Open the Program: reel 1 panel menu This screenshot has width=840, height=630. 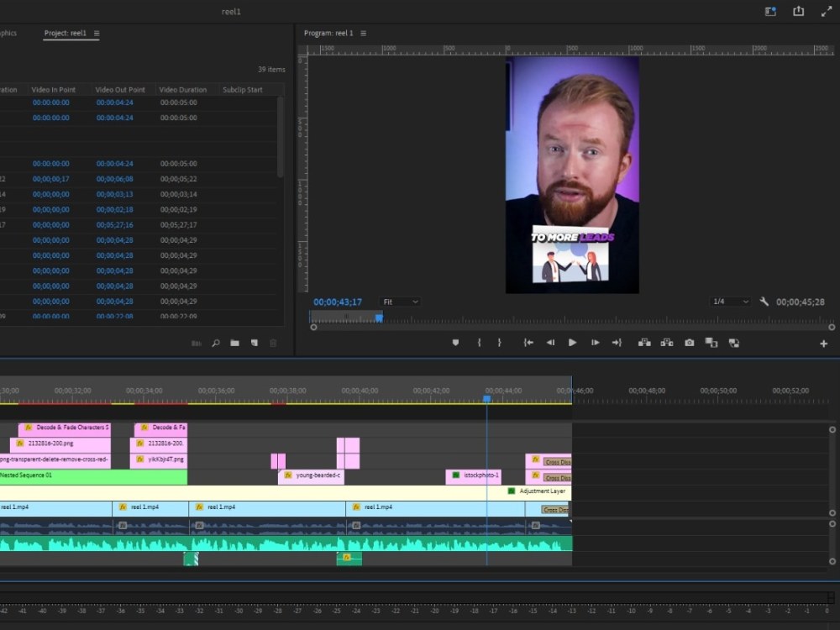(x=363, y=34)
